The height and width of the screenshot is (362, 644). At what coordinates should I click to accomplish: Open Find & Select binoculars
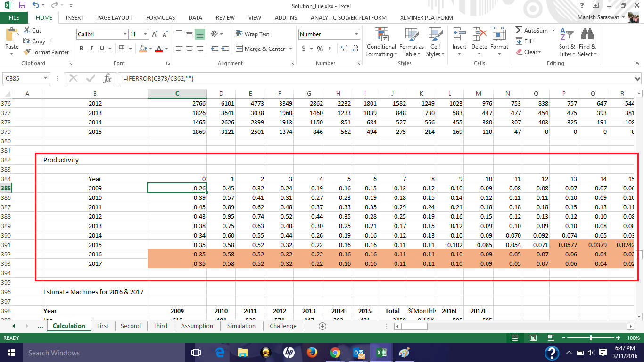(587, 42)
